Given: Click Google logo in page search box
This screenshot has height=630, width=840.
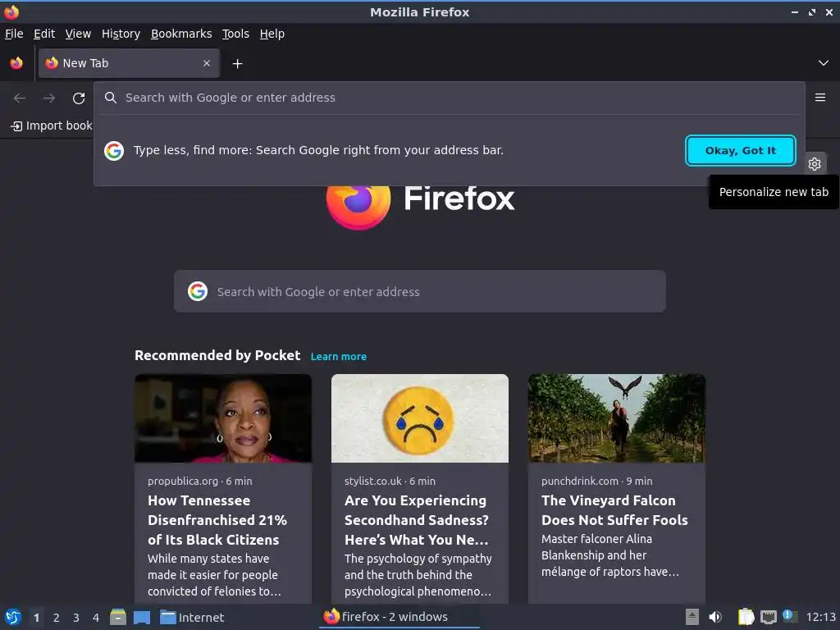Looking at the screenshot, I should (x=198, y=291).
